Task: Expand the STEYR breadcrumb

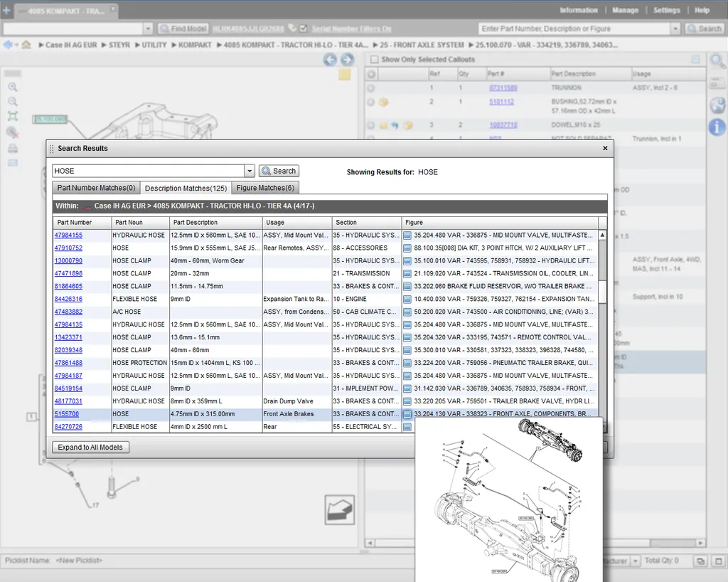Action: [105, 45]
